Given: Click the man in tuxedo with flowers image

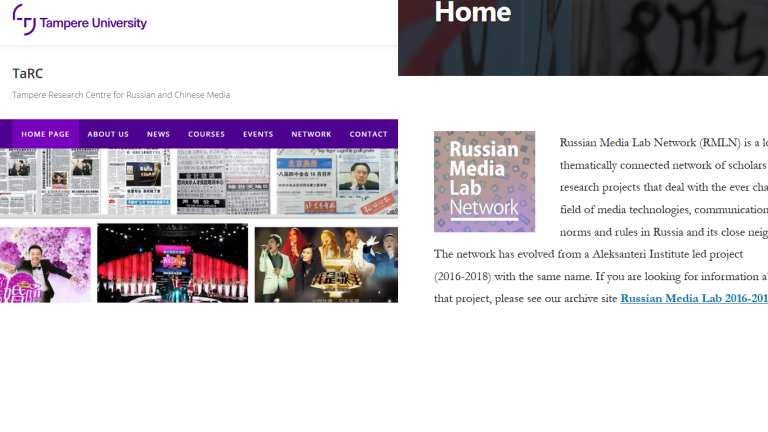Looking at the screenshot, I should [x=45, y=264].
